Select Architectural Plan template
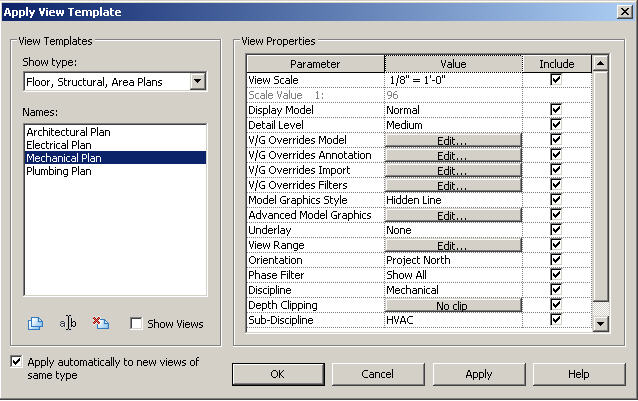 [115, 132]
